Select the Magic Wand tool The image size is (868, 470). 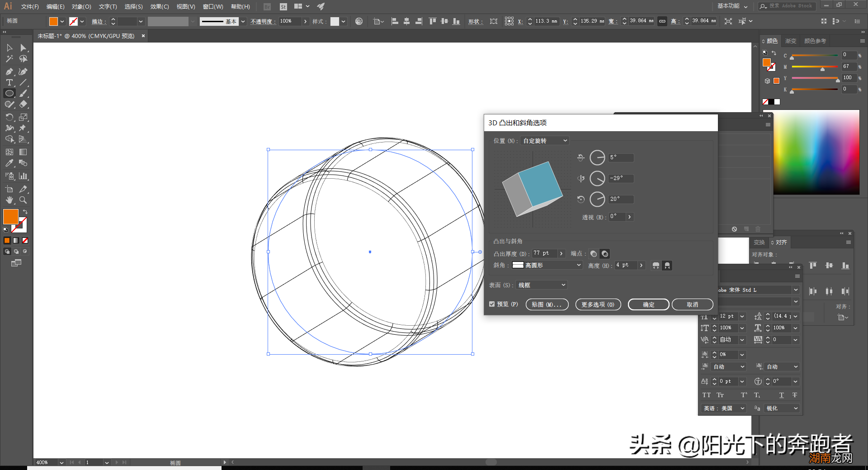click(x=9, y=59)
